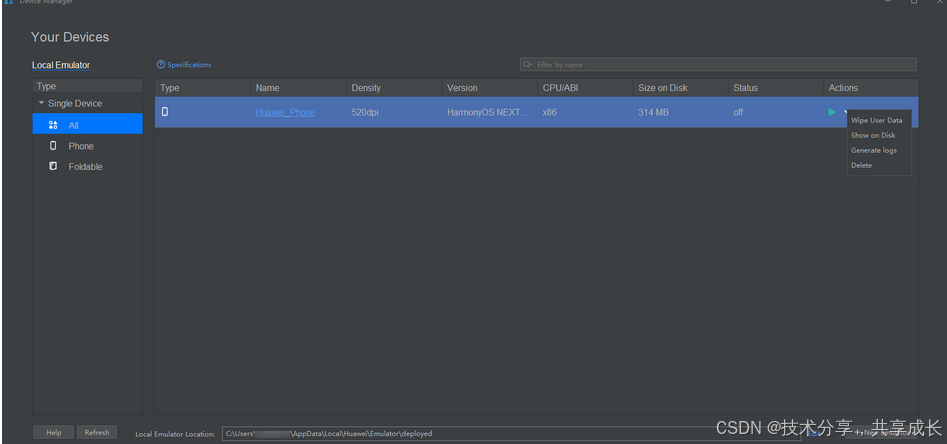Click the grid icon beside All
Viewport: 947px width, 444px height.
(53, 125)
